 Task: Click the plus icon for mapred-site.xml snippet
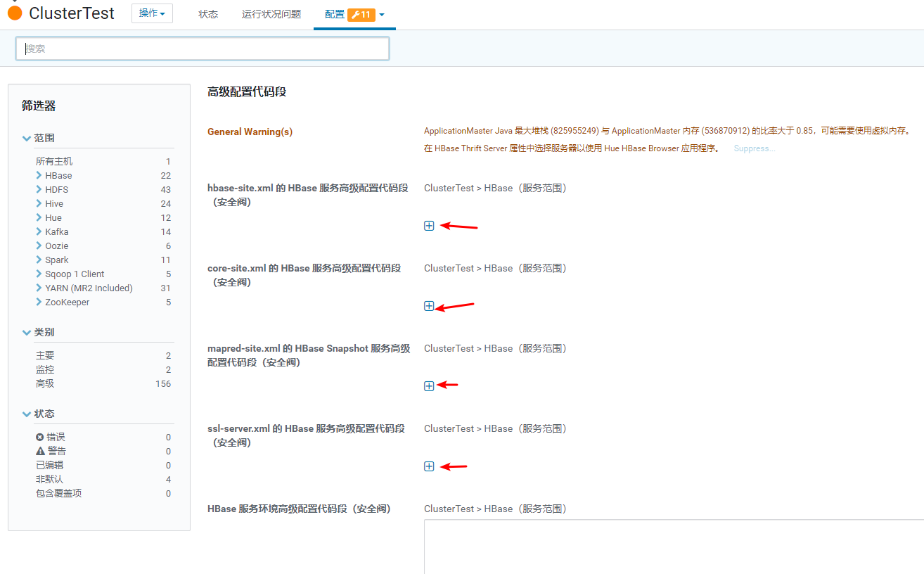click(429, 385)
